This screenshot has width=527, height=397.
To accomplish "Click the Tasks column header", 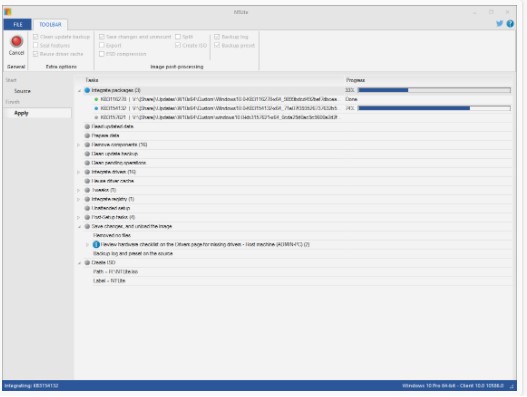I will pyautogui.click(x=92, y=80).
